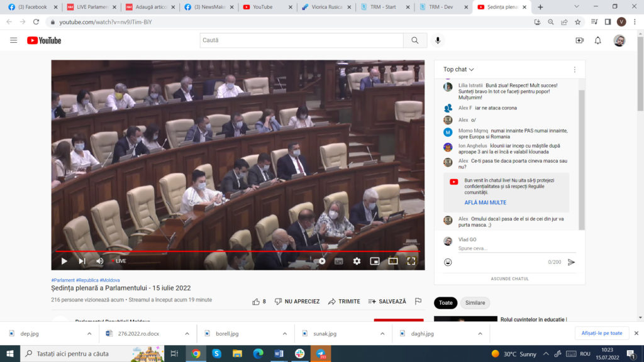The height and width of the screenshot is (362, 644).
Task: Toggle the autoplay switch in player
Action: [x=319, y=261]
